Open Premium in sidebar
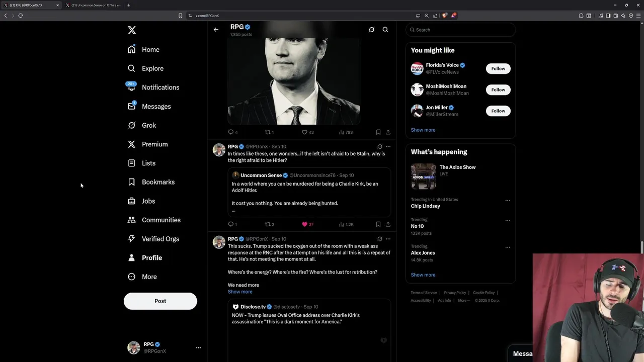This screenshot has height=362, width=644. pos(147,144)
